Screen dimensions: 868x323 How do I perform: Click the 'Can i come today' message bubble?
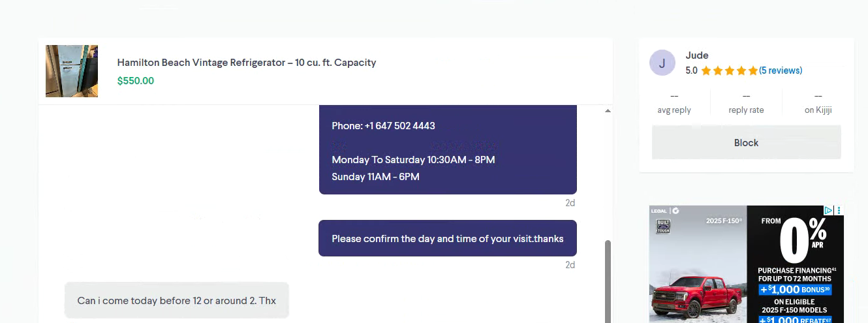pyautogui.click(x=176, y=300)
